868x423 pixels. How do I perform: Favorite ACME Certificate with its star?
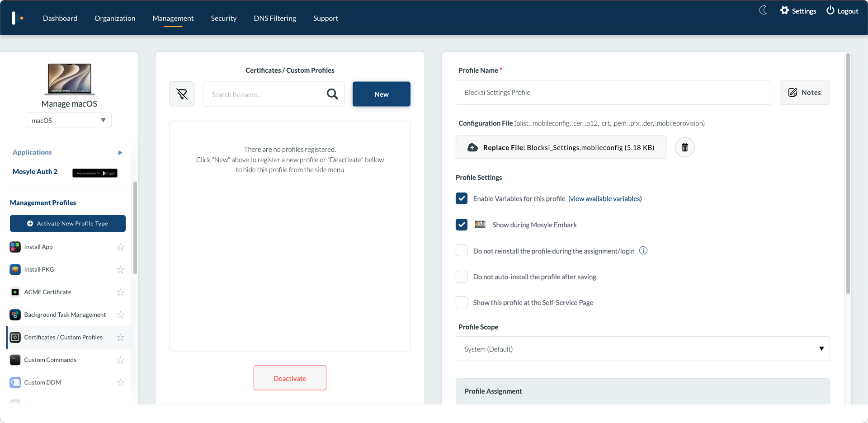pyautogui.click(x=120, y=292)
